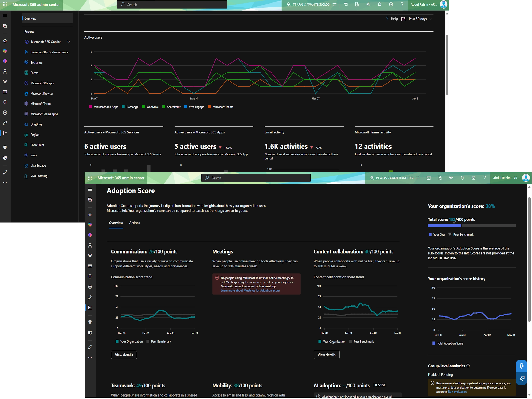Open the Billing card icon in Reports window rail

(5, 92)
